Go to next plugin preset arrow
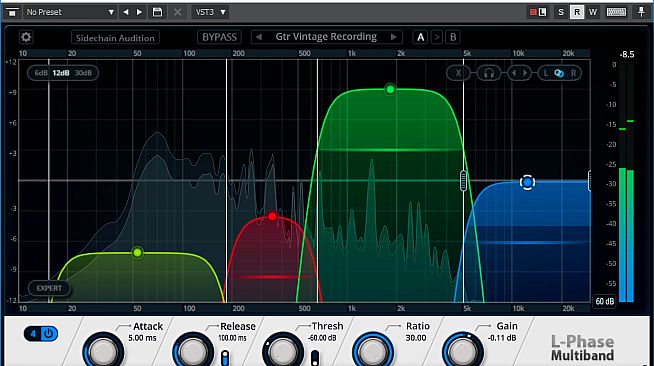 coord(393,37)
